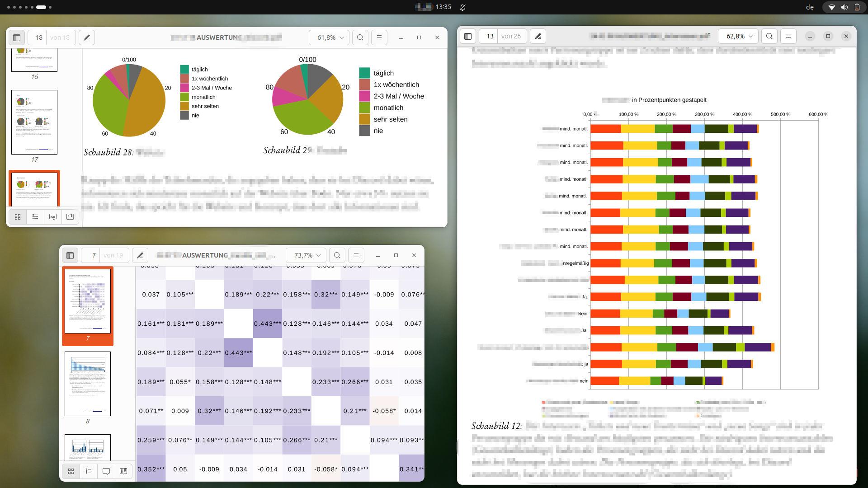Show thumbnails grid view in top-left sidebar

[18, 217]
